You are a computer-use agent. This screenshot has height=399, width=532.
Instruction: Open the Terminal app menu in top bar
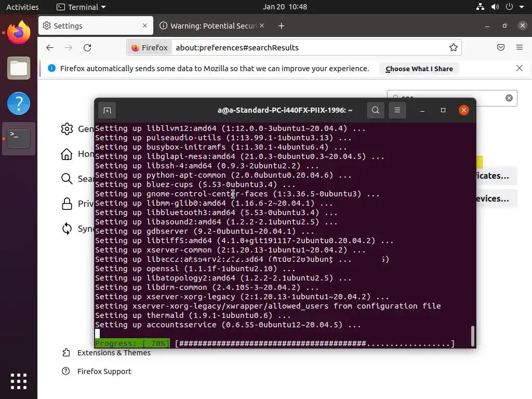pos(81,7)
